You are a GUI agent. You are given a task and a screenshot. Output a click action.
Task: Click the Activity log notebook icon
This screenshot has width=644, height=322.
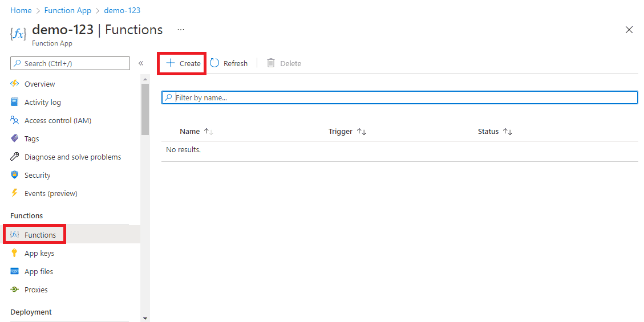click(15, 101)
